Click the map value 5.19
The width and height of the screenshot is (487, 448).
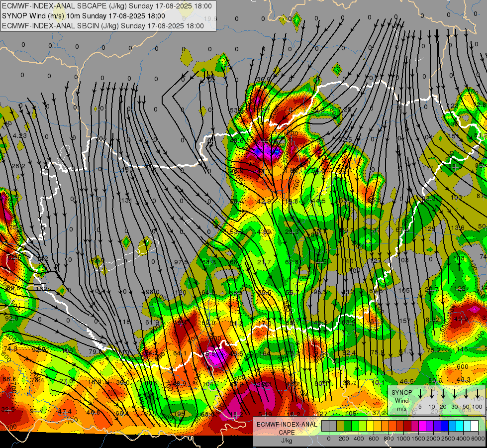pos(265,414)
